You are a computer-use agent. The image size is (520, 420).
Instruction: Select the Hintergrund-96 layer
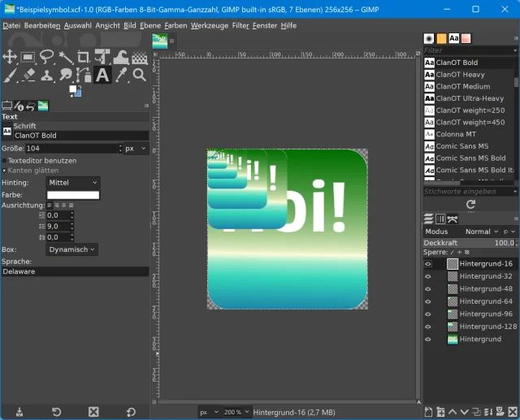pos(485,314)
